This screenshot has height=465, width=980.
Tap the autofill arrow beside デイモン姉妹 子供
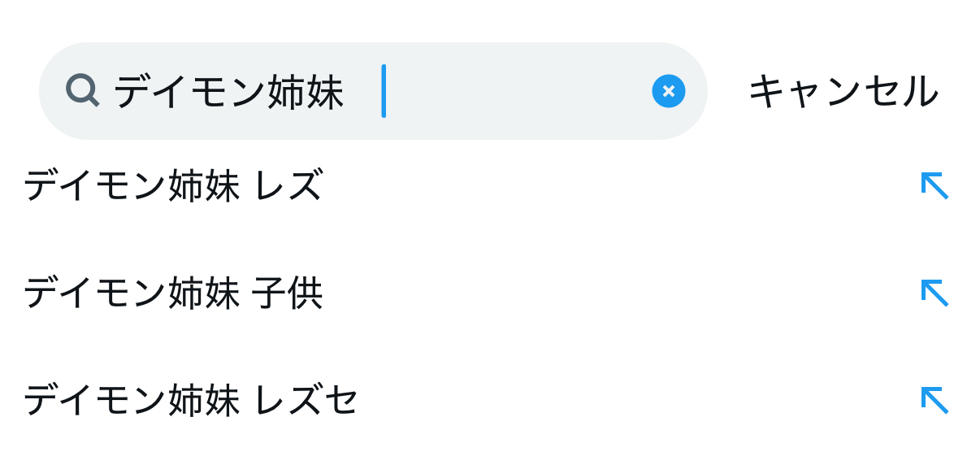(934, 293)
